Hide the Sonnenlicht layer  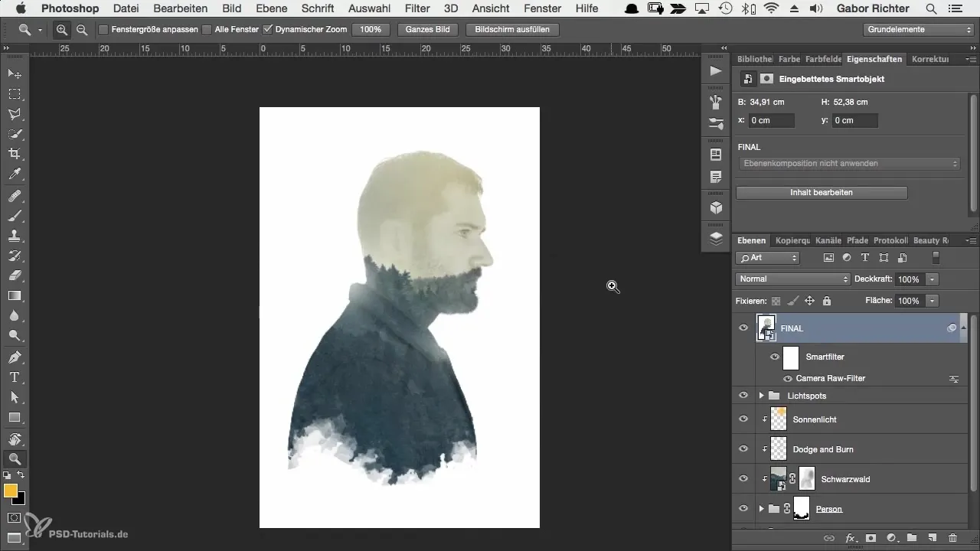click(x=743, y=419)
